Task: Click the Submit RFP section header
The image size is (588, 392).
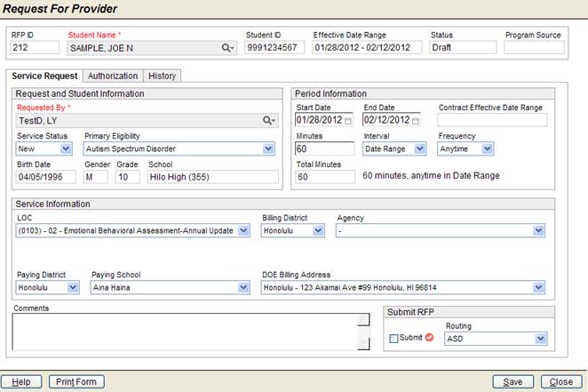Action: click(469, 312)
